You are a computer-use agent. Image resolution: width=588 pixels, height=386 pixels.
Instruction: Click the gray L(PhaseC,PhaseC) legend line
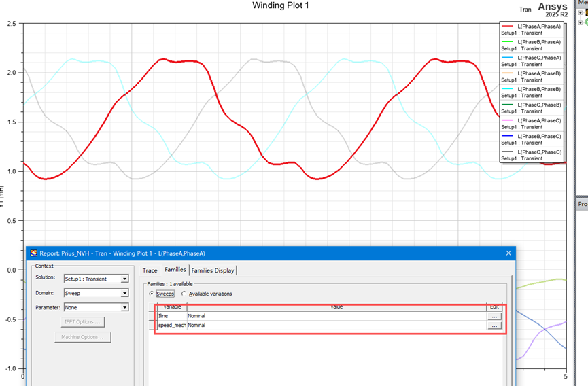[x=507, y=152]
